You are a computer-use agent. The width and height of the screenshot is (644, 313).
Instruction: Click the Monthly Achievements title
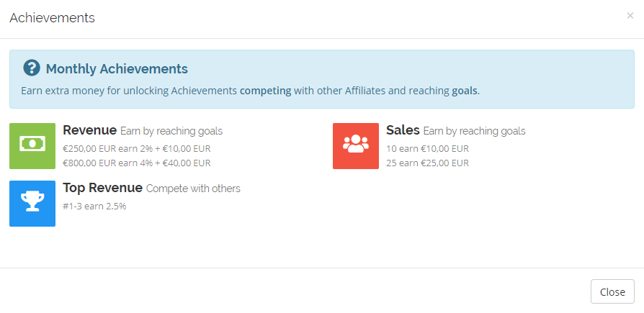117,69
